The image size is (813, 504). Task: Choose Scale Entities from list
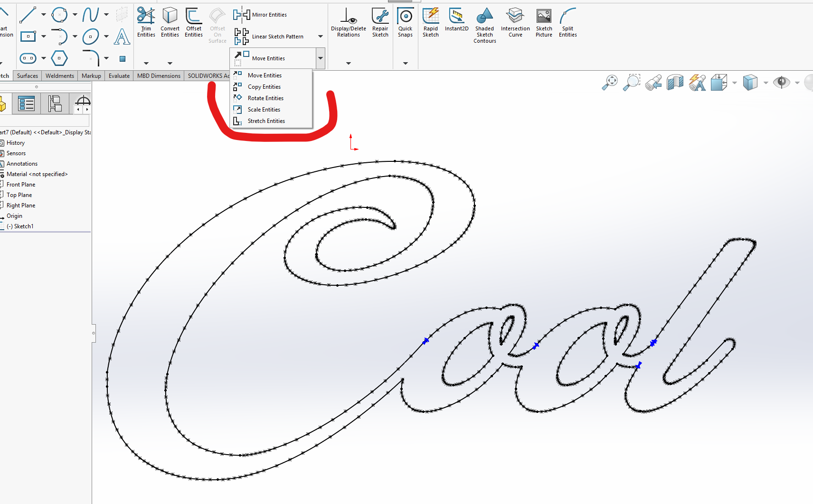[x=272, y=110]
